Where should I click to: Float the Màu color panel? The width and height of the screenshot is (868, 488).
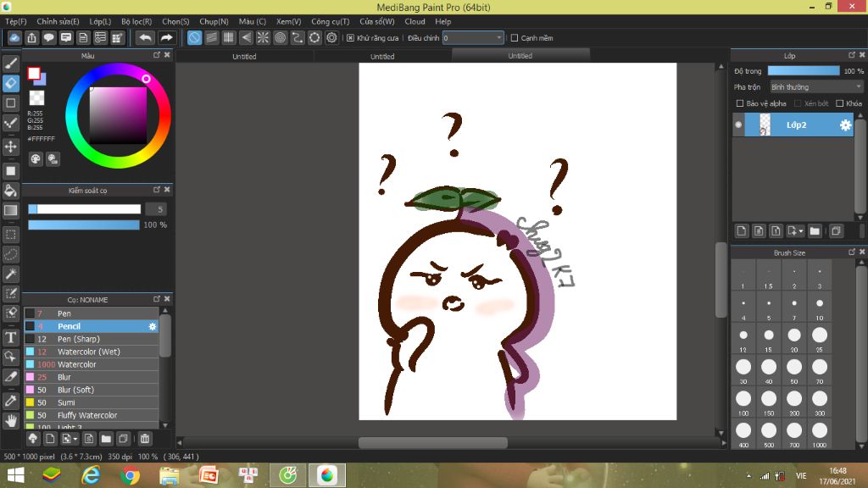tap(157, 55)
